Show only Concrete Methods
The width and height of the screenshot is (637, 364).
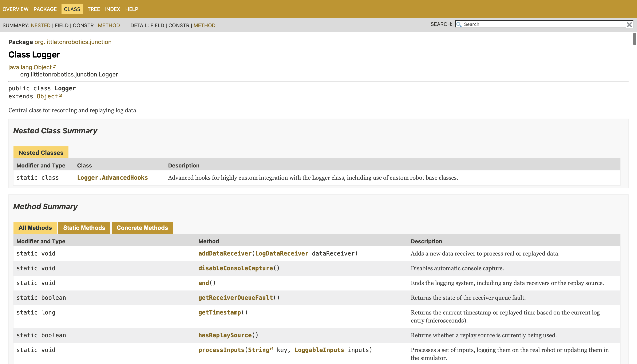(x=142, y=228)
